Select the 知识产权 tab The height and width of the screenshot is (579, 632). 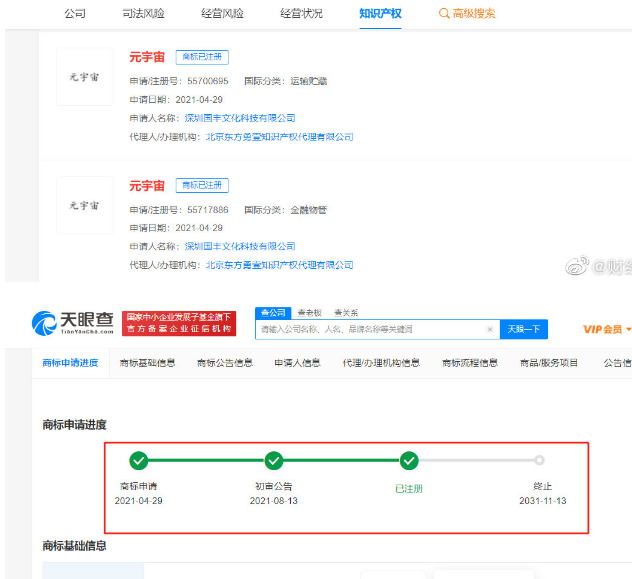[380, 14]
